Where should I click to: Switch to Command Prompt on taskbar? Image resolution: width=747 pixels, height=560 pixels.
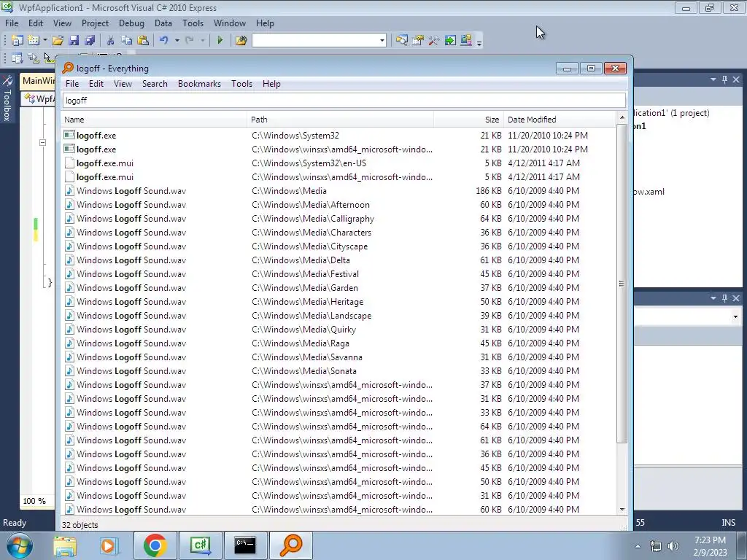pyautogui.click(x=245, y=545)
